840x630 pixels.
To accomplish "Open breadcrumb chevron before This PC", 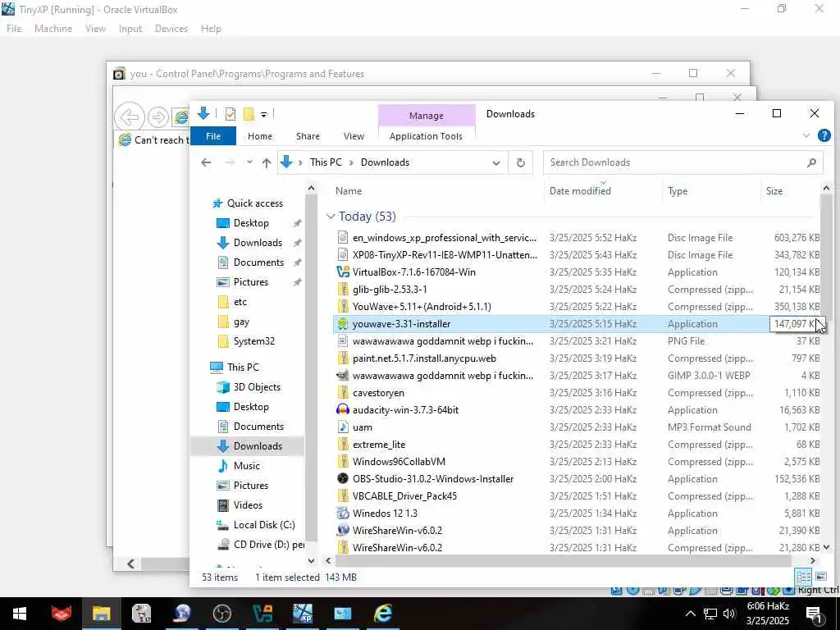I will pyautogui.click(x=300, y=162).
